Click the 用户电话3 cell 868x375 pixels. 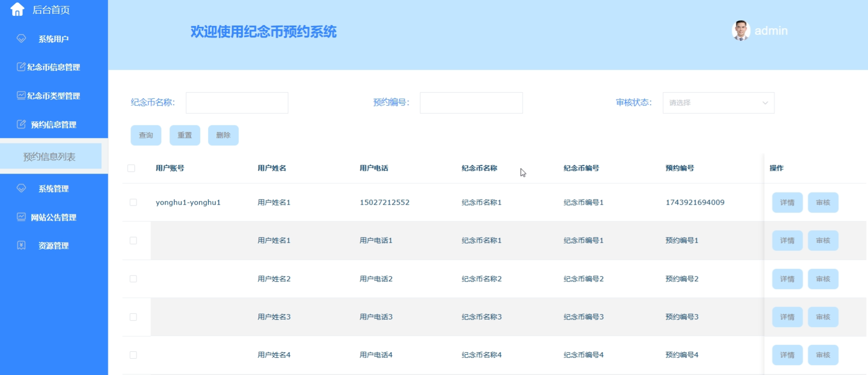pos(376,317)
